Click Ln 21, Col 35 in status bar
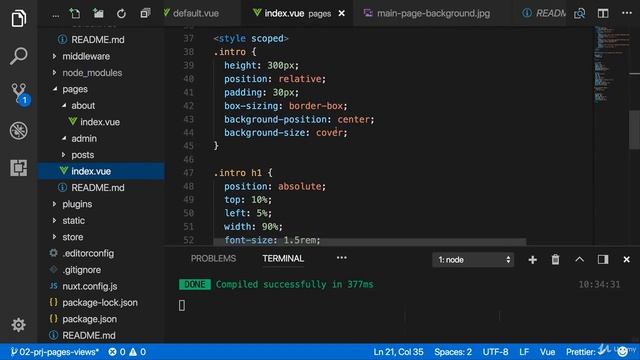The height and width of the screenshot is (360, 640). 398,352
